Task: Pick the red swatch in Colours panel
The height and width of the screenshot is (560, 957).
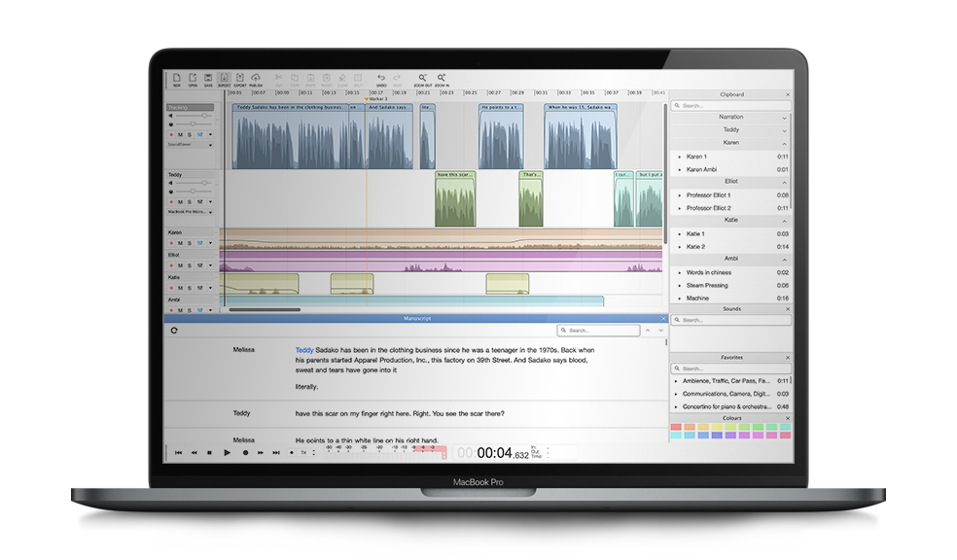Action: coord(675,427)
